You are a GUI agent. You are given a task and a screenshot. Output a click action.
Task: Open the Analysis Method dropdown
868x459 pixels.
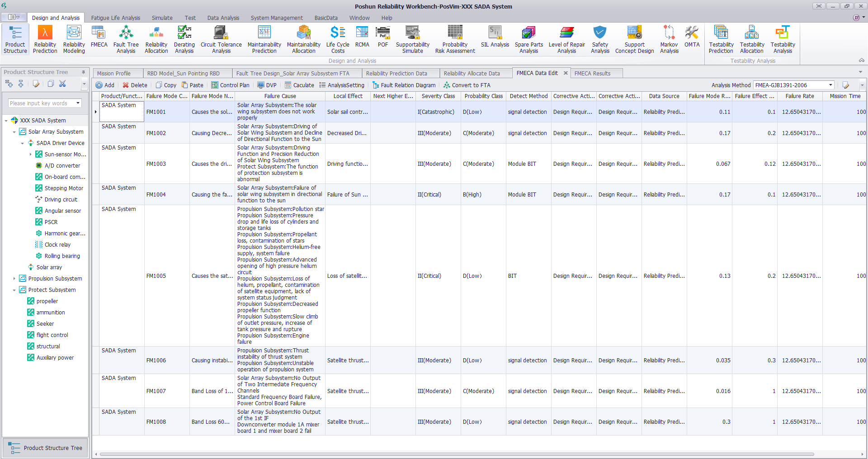click(830, 85)
